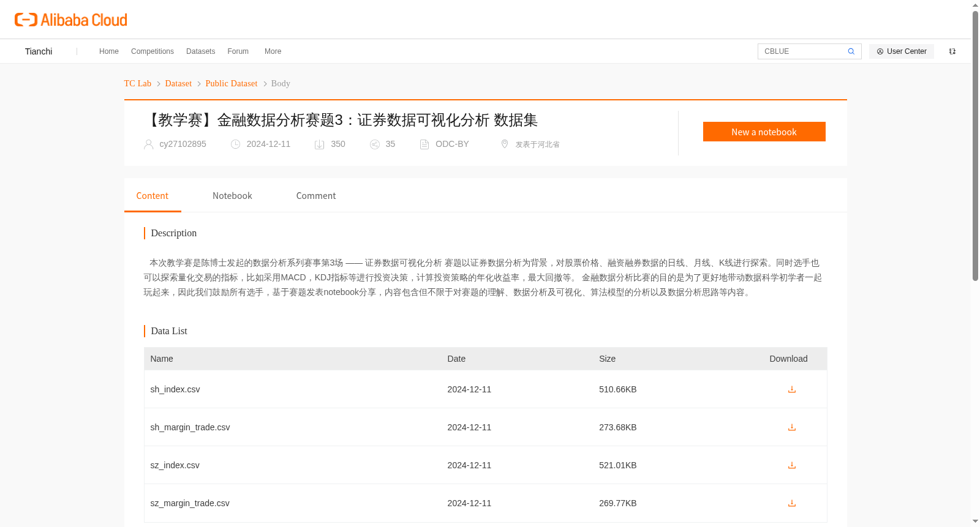980x527 pixels.
Task: Focus the CBLUE search field
Action: tap(802, 51)
